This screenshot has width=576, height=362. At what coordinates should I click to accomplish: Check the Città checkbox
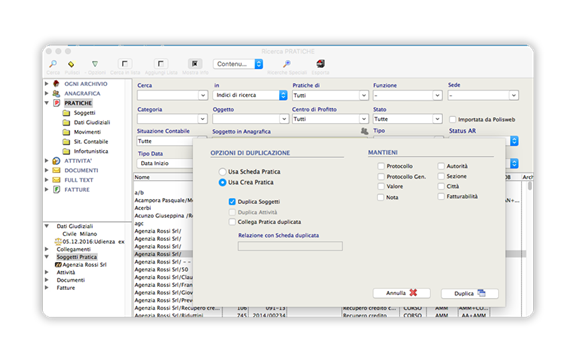(441, 186)
